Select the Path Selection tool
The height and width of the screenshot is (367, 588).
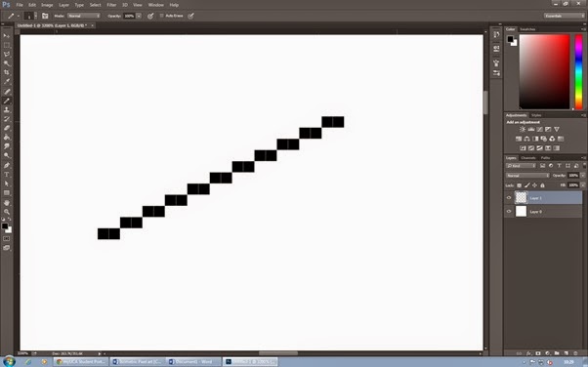pyautogui.click(x=7, y=183)
